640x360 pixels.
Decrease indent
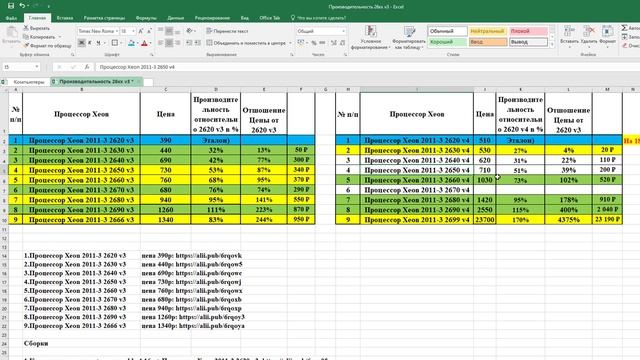189,43
